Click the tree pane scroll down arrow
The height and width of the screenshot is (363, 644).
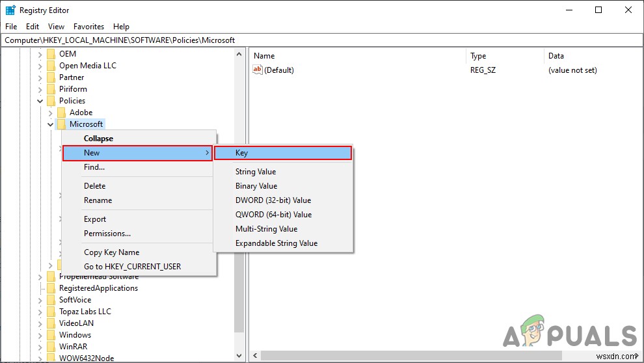click(x=239, y=356)
